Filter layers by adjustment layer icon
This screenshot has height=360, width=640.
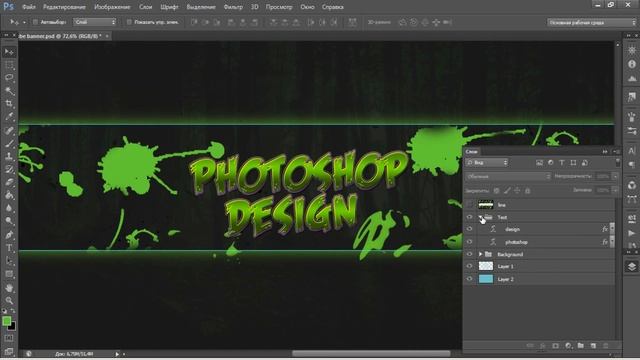coord(551,162)
